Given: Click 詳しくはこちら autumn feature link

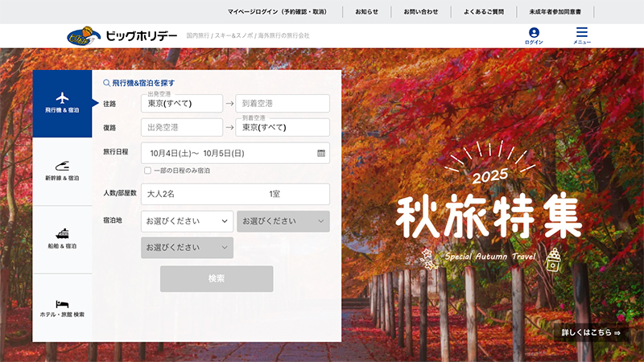Looking at the screenshot, I should coord(591,332).
